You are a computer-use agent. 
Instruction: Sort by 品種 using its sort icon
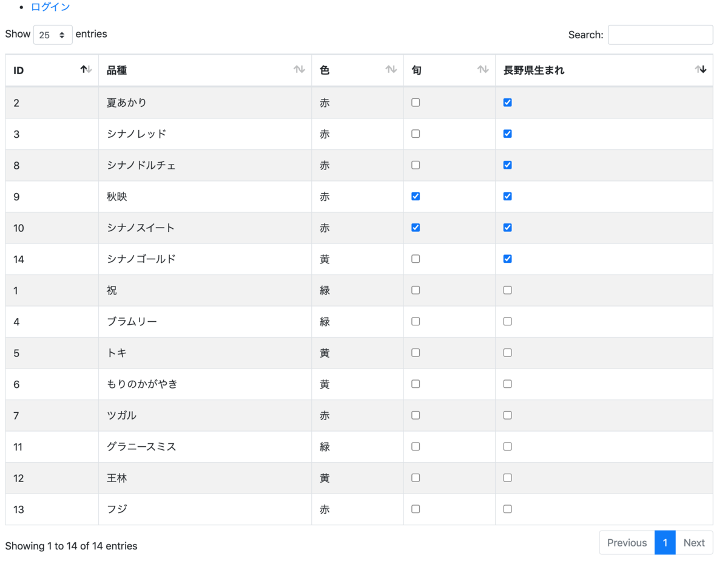pyautogui.click(x=298, y=70)
